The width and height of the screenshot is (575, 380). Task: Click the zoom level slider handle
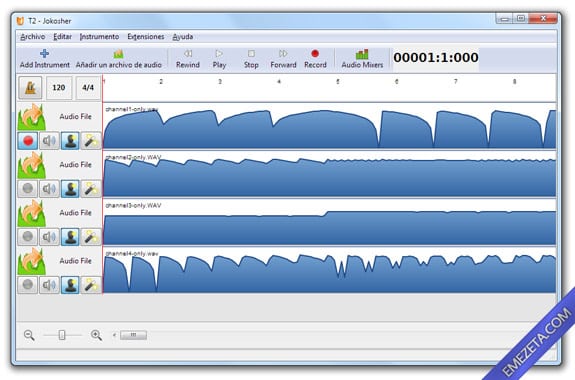tap(62, 335)
